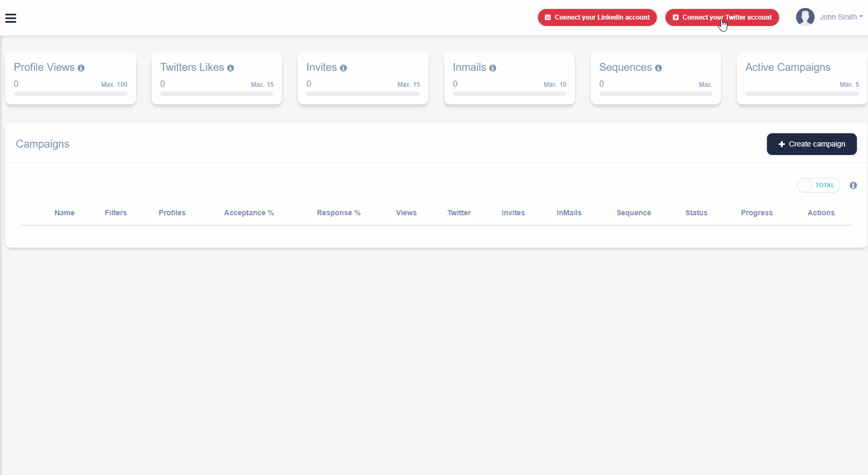The image size is (868, 475).
Task: Click the Response % column header
Action: 339,213
